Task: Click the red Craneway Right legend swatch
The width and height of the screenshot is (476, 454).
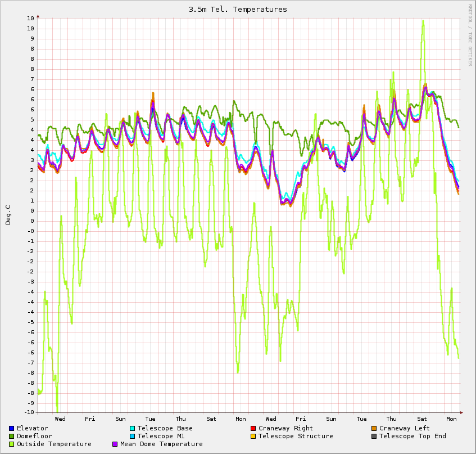Action: point(253,428)
